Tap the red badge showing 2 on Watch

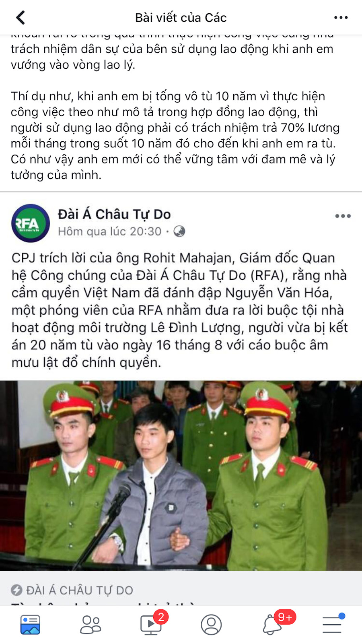pos(161,617)
